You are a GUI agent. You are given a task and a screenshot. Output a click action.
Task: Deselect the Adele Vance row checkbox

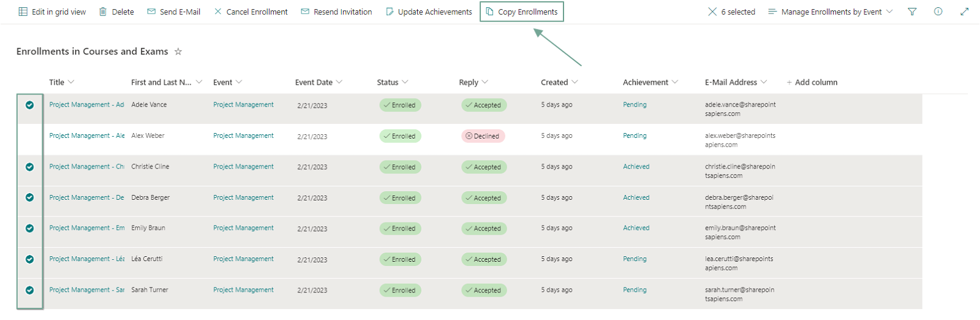(x=29, y=105)
